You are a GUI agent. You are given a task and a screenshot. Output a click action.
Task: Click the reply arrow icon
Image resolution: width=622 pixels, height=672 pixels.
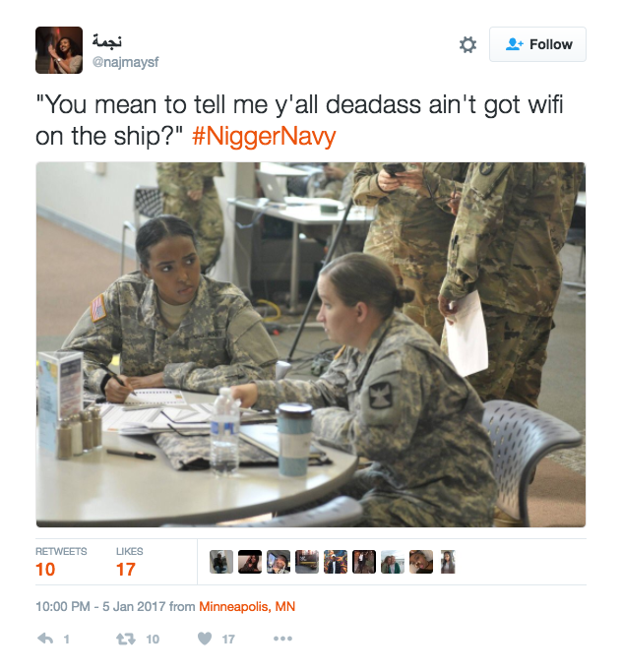click(45, 639)
